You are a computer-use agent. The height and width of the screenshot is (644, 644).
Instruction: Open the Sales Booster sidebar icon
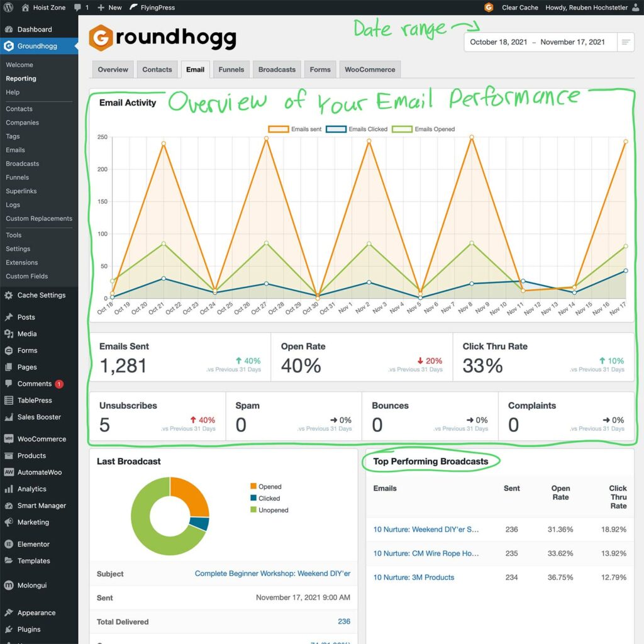(9, 417)
